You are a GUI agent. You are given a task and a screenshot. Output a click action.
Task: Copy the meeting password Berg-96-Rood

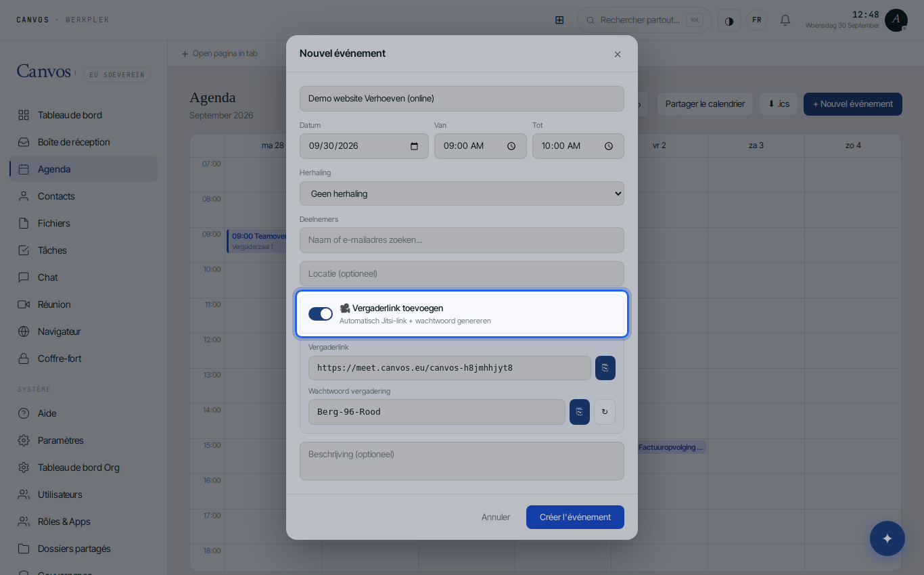[580, 412]
